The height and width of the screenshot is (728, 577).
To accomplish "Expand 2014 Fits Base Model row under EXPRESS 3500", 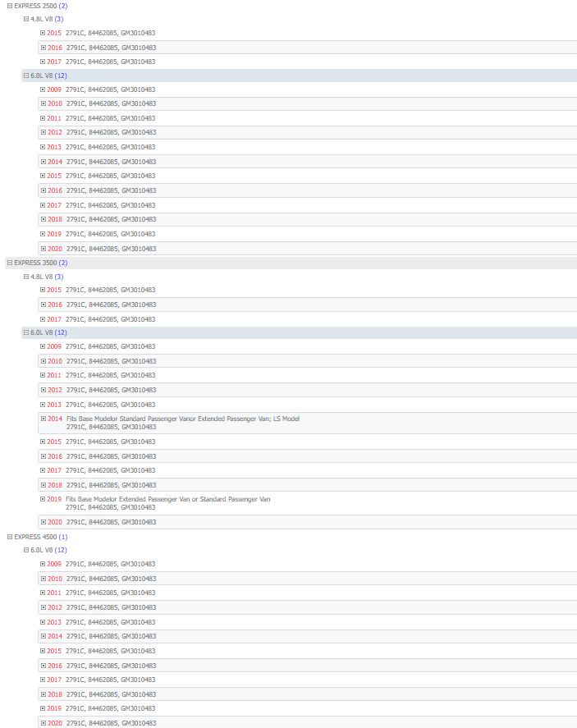I will pyautogui.click(x=44, y=419).
